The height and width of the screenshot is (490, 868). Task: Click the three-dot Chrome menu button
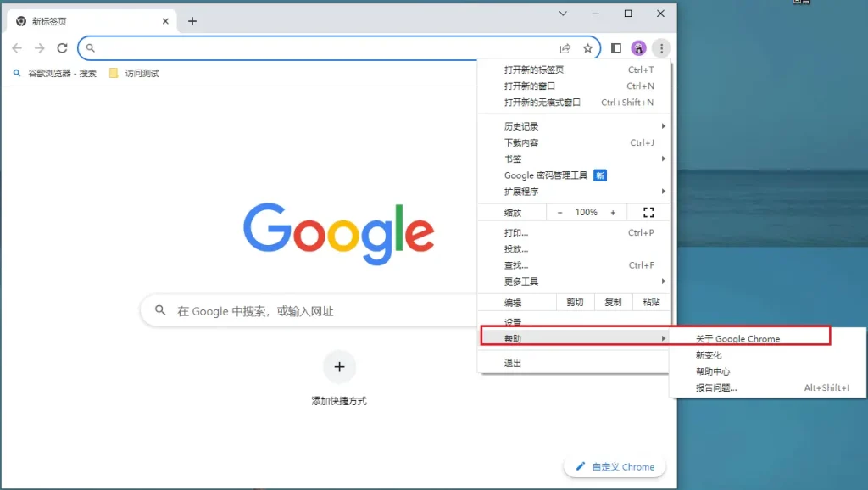coord(661,48)
